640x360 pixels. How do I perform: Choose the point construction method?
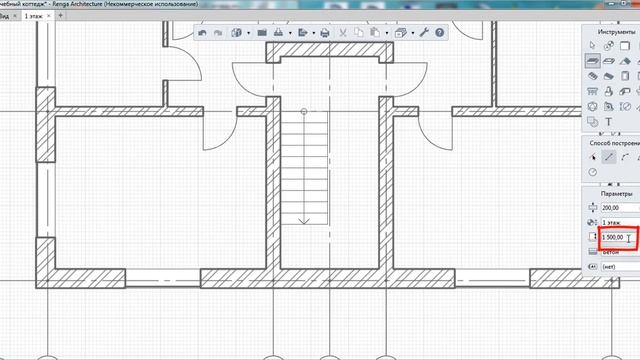593,157
